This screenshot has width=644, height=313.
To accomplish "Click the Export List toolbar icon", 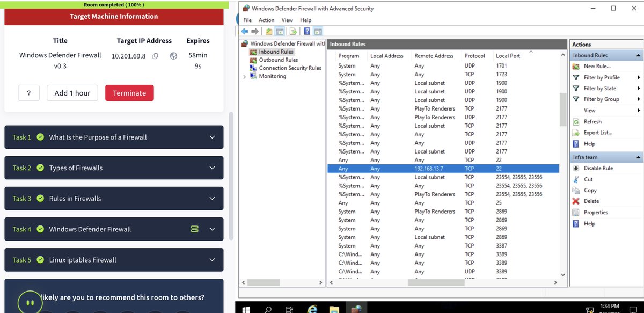I will point(293,31).
